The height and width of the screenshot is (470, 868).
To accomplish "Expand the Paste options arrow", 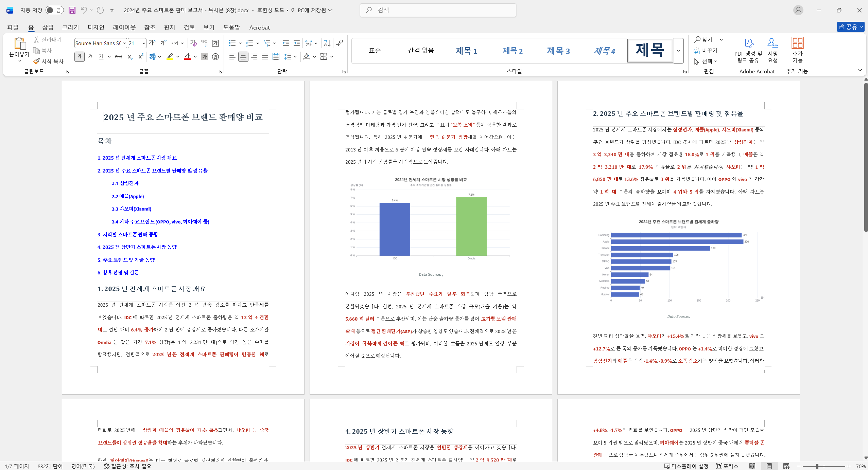I will click(20, 61).
